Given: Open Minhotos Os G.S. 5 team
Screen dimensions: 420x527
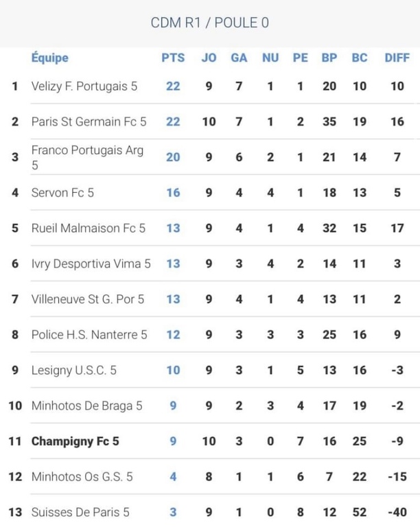Looking at the screenshot, I should (x=82, y=477).
